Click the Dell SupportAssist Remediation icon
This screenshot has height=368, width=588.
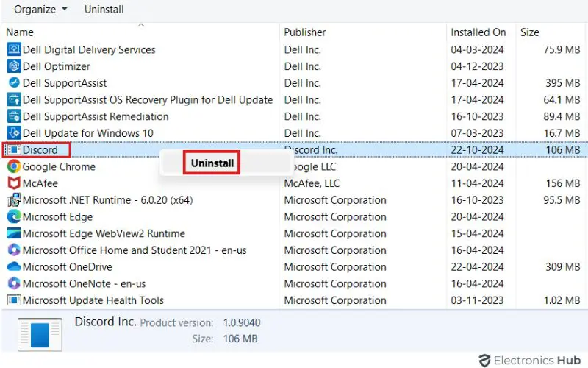pyautogui.click(x=14, y=116)
